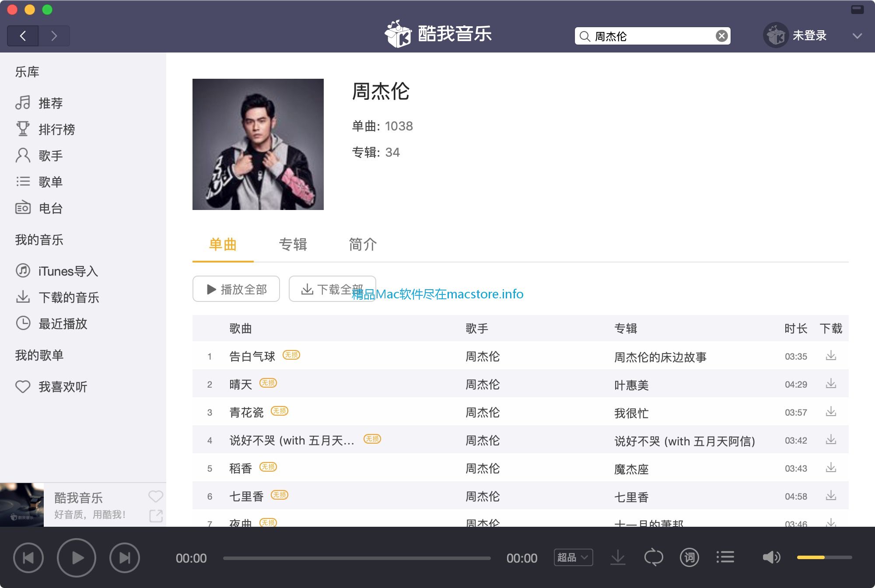Image resolution: width=875 pixels, height=588 pixels.
Task: Open 排行榜 charts in the sidebar
Action: [45, 129]
